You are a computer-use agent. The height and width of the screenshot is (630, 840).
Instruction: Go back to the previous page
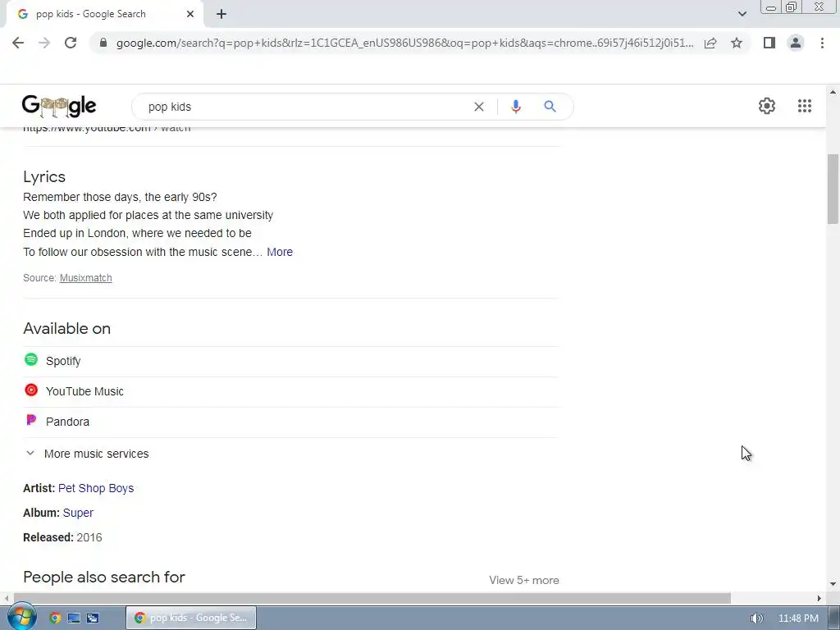click(x=18, y=43)
